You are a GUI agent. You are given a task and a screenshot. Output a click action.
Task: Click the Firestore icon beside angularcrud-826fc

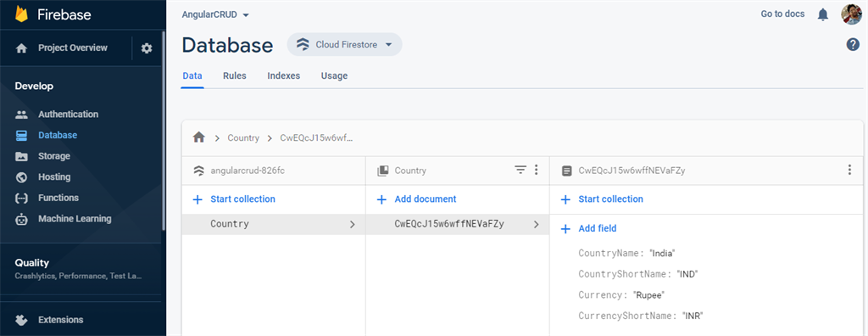point(198,171)
